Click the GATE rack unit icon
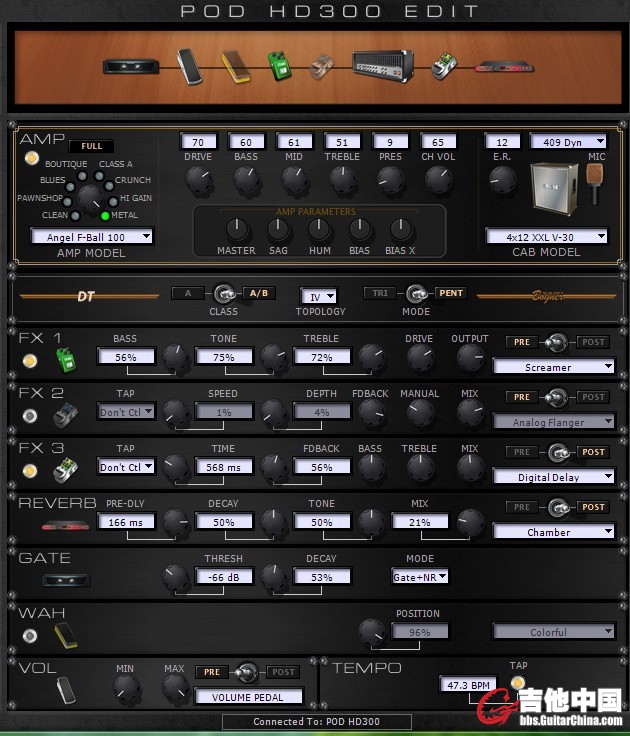This screenshot has height=736, width=630. (66, 581)
